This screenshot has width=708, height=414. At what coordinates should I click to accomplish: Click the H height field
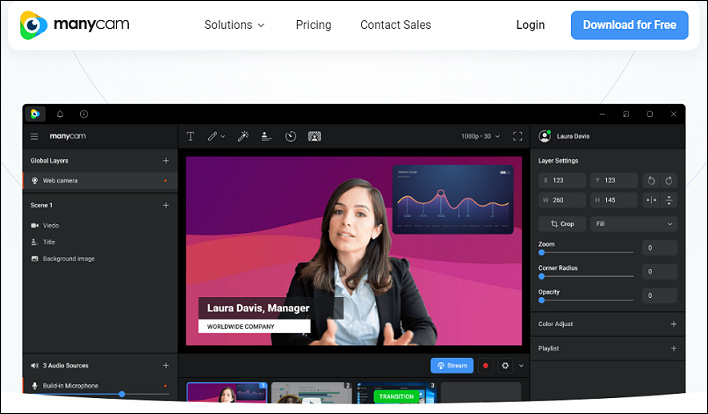point(614,200)
